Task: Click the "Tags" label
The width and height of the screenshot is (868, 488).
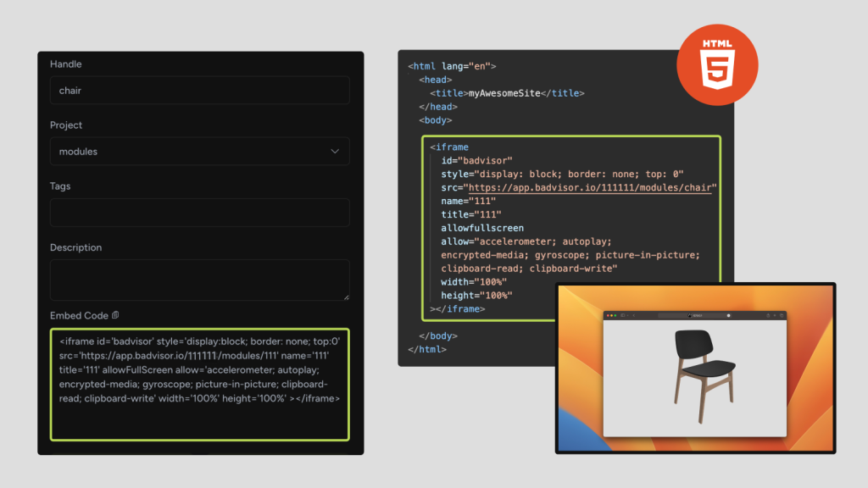Action: [x=60, y=186]
